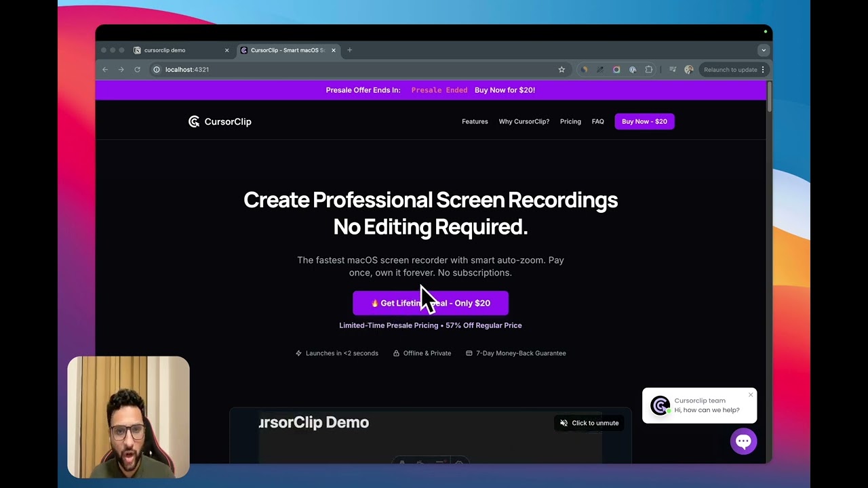The height and width of the screenshot is (488, 868).
Task: Unmute the demo video
Action: (x=589, y=423)
